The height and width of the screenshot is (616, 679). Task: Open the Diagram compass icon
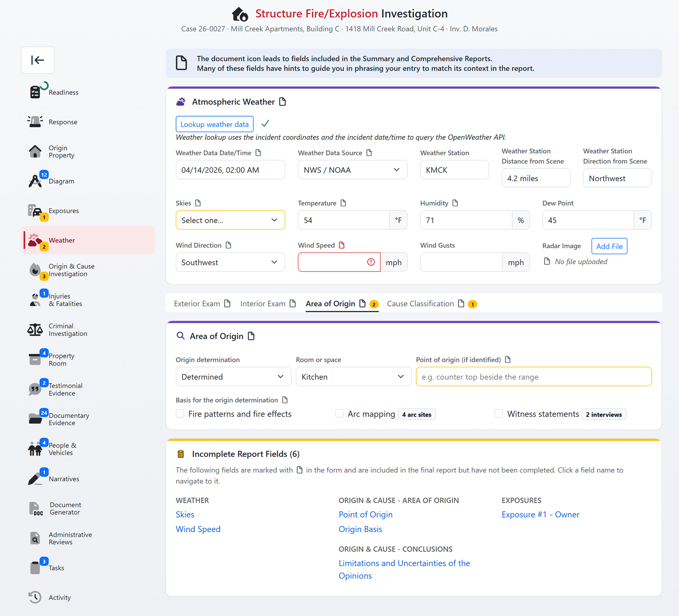(35, 181)
